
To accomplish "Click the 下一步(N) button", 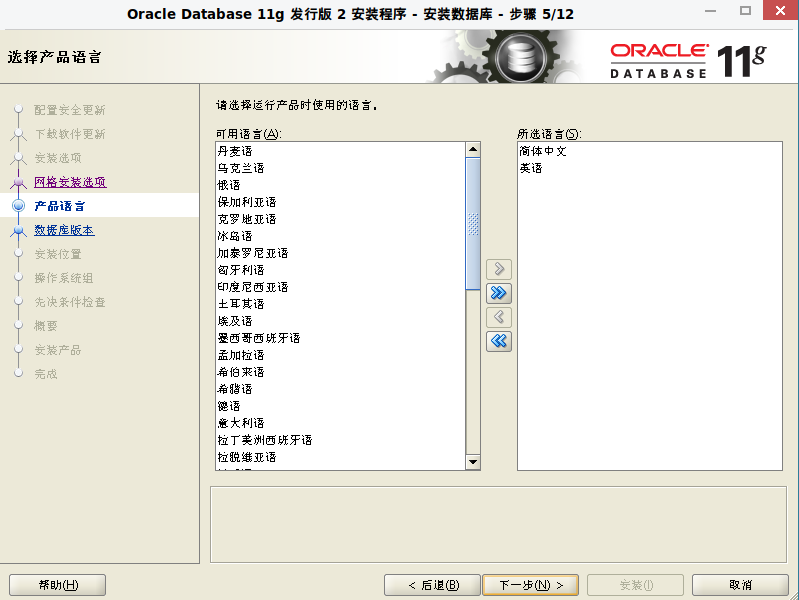I will tap(530, 585).
